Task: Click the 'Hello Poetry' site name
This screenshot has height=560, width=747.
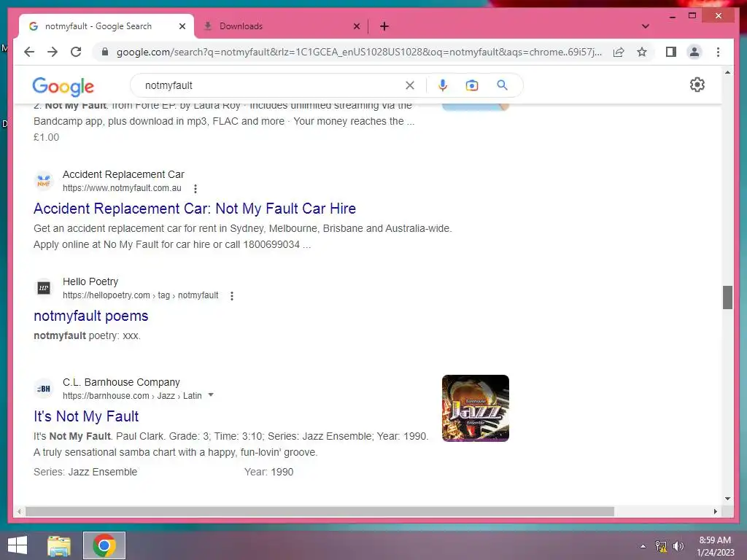Action: coord(90,281)
